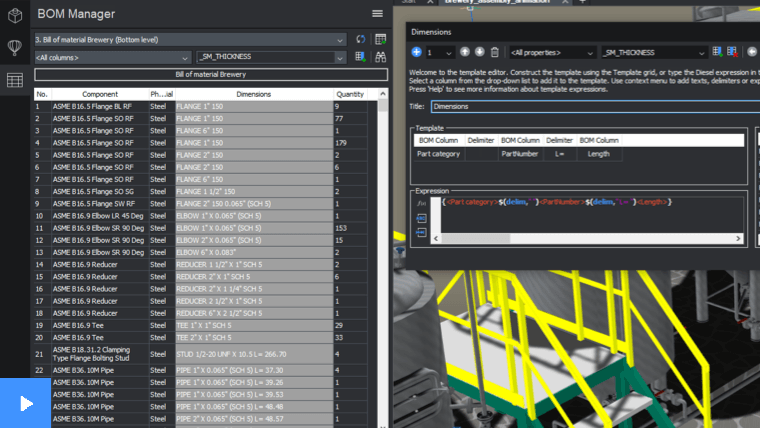The image size is (760, 428).
Task: Click the Expression editor text area
Action: [x=592, y=215]
